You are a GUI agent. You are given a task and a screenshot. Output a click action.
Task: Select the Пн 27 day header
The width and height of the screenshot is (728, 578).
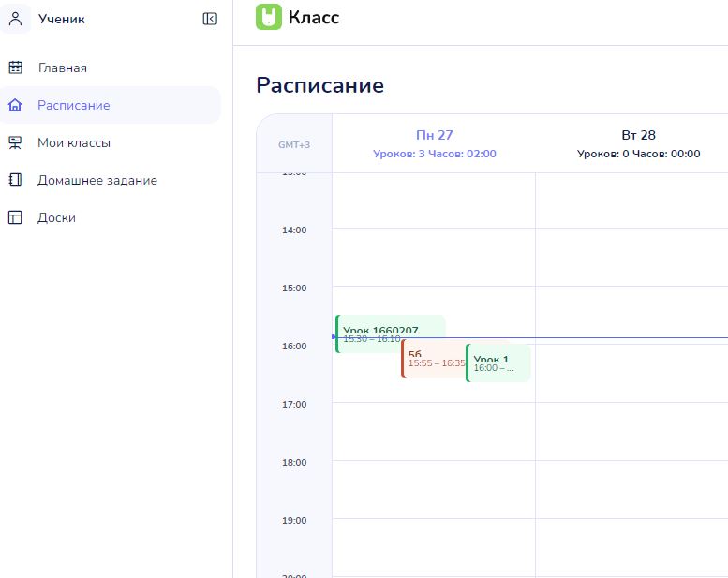coord(434,143)
